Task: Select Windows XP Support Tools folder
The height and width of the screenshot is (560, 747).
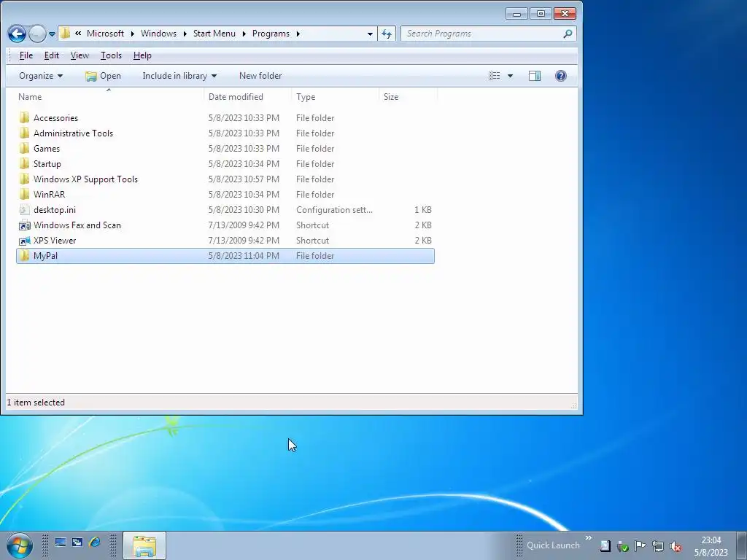Action: pyautogui.click(x=225, y=179)
